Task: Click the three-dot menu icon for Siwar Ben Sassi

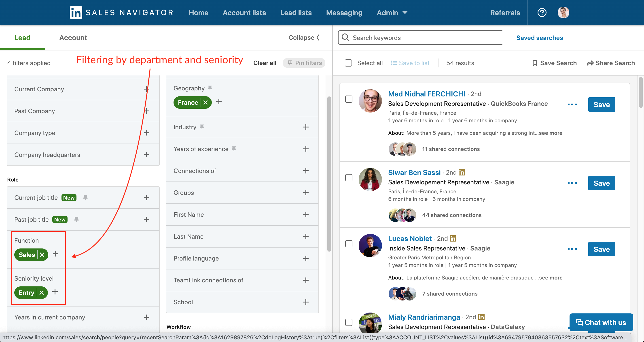Action: (x=572, y=183)
